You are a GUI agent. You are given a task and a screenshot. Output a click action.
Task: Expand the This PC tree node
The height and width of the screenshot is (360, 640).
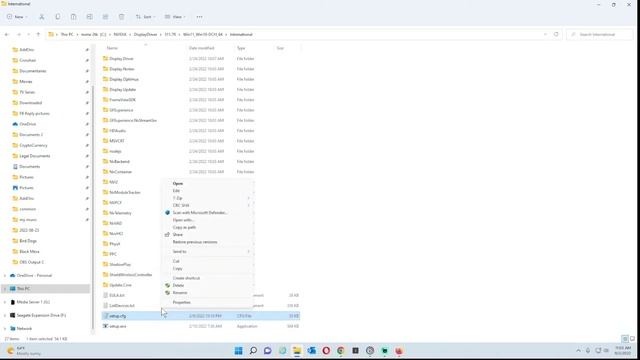(5, 289)
